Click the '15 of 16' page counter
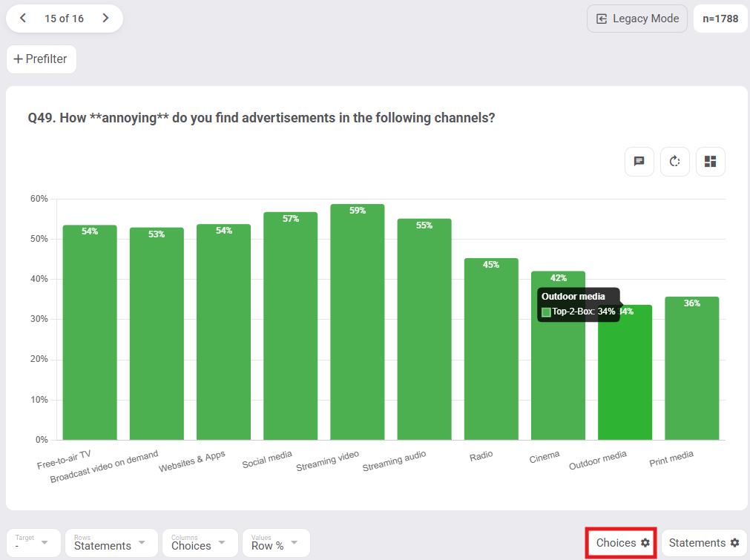Viewport: 750px width, 560px height. pyautogui.click(x=64, y=19)
